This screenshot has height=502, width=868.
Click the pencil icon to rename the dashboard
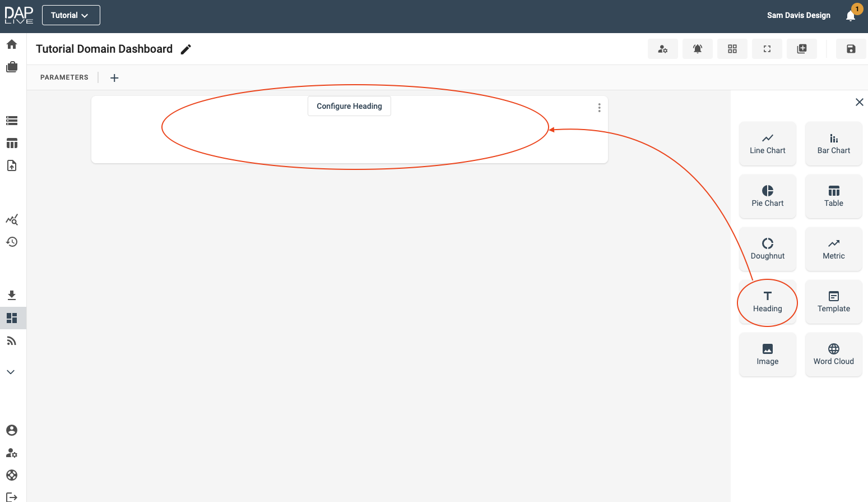tap(186, 49)
